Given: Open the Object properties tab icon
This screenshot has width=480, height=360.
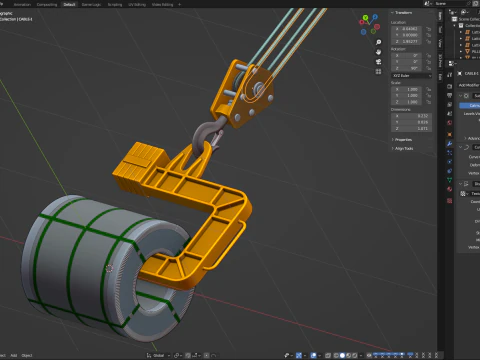Looking at the screenshot, I should point(449,134).
